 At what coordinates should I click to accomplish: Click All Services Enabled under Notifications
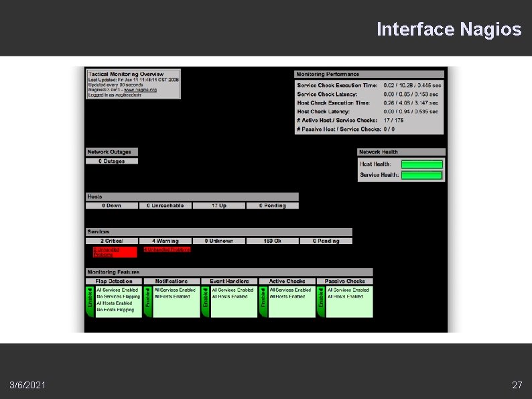coord(175,290)
